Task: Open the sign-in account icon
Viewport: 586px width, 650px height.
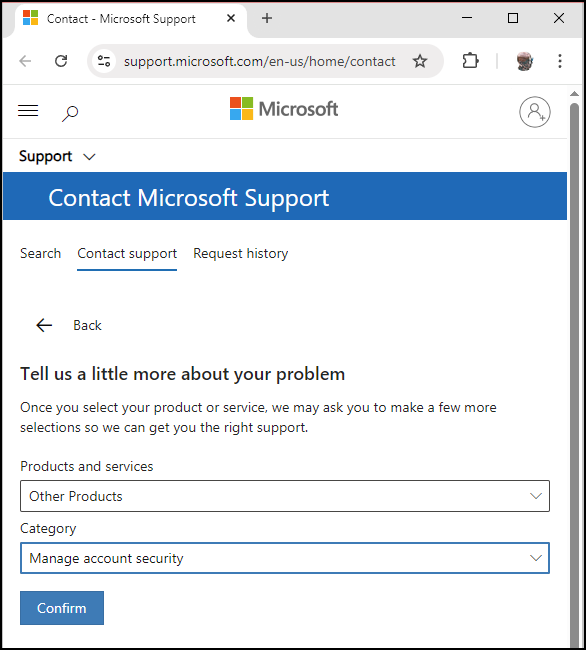Action: point(535,112)
